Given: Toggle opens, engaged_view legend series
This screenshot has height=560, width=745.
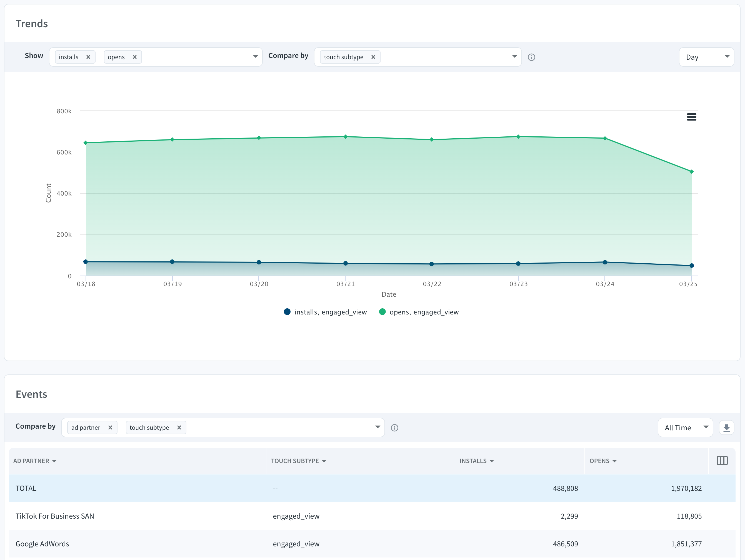Looking at the screenshot, I should pyautogui.click(x=419, y=312).
